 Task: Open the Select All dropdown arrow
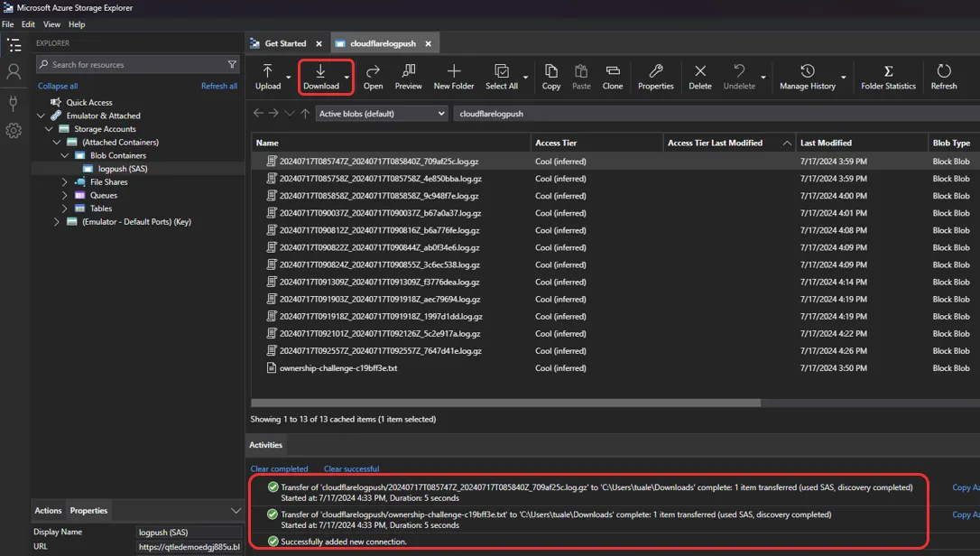pos(525,78)
